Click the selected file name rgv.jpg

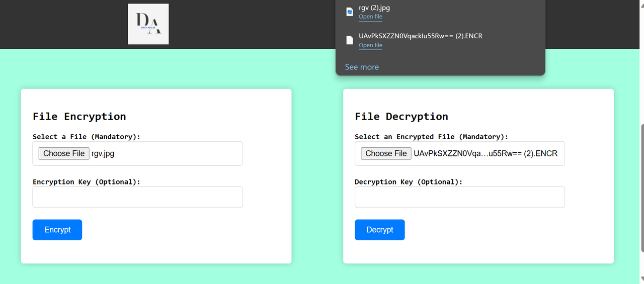tap(103, 154)
